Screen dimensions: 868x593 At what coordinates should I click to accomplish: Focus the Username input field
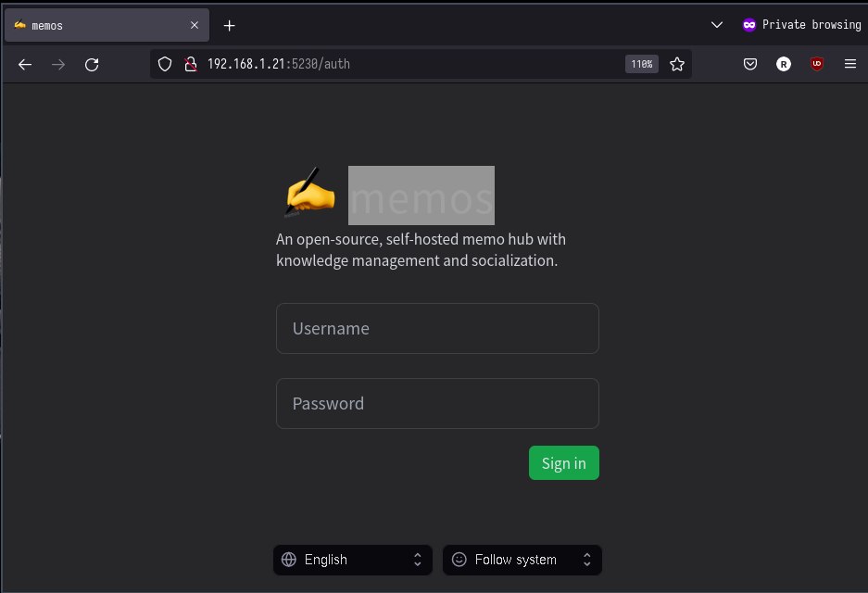[x=437, y=328]
